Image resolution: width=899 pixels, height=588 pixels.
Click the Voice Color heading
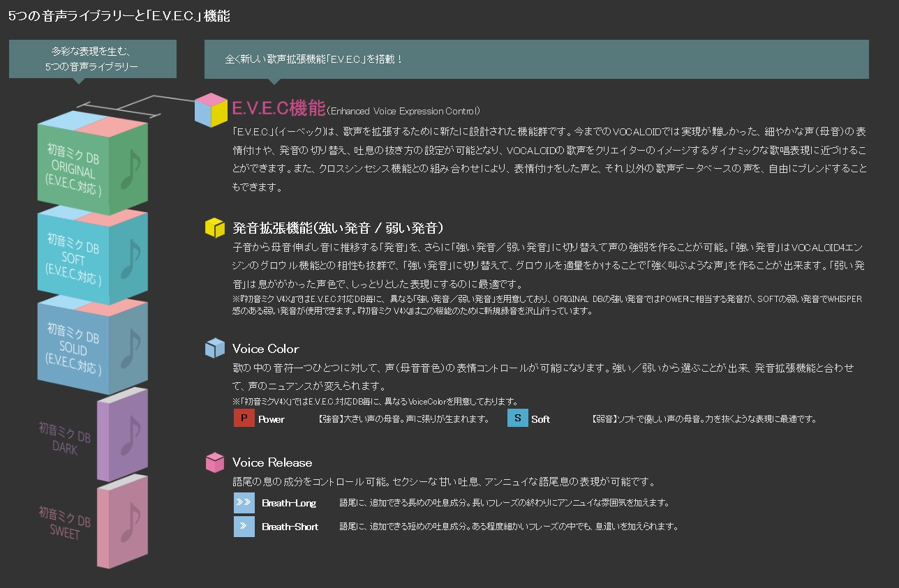(266, 349)
